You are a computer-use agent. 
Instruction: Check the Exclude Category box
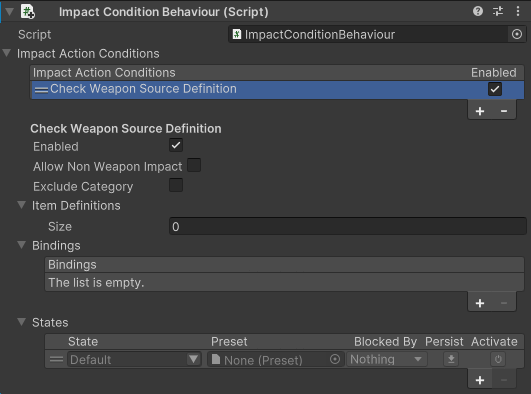[176, 185]
